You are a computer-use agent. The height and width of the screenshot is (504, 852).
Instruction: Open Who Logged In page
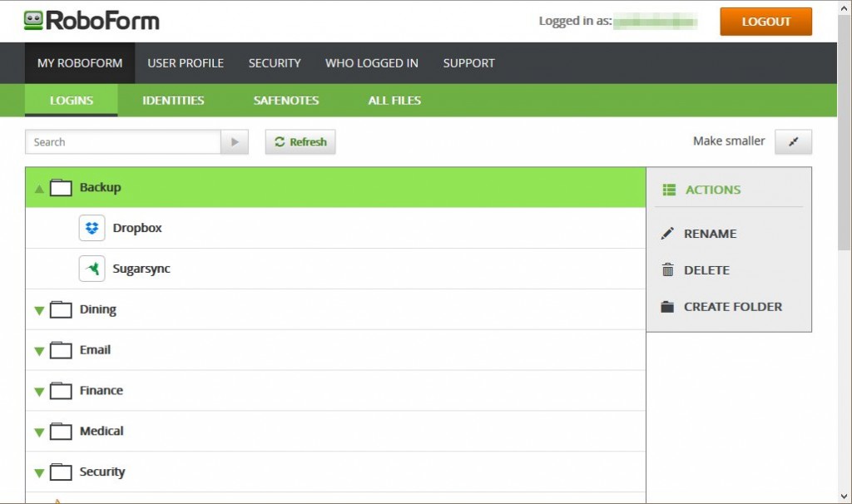coord(372,63)
